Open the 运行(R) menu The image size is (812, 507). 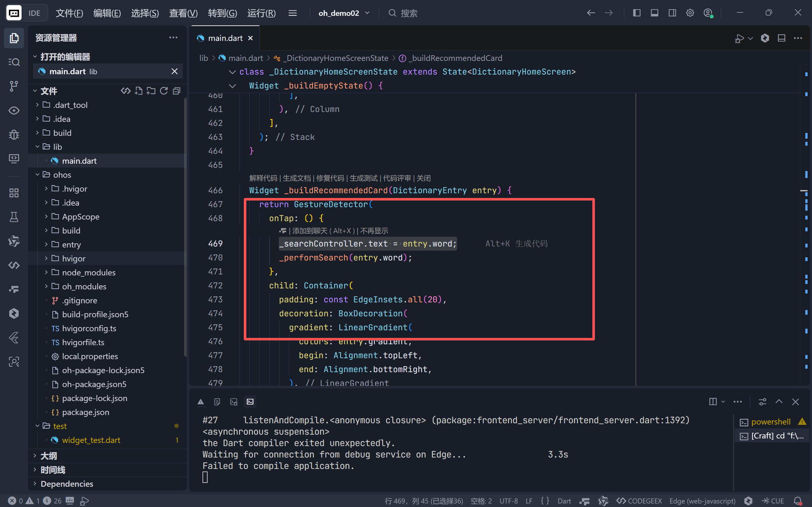(261, 13)
